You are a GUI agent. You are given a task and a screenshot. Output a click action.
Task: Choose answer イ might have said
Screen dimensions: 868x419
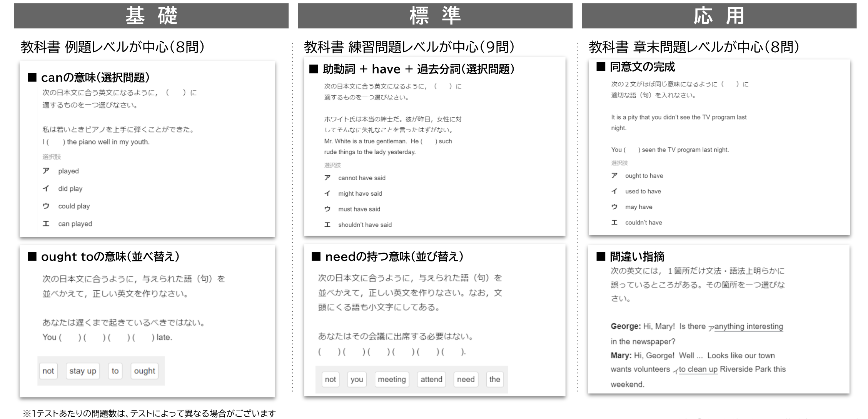pyautogui.click(x=353, y=194)
